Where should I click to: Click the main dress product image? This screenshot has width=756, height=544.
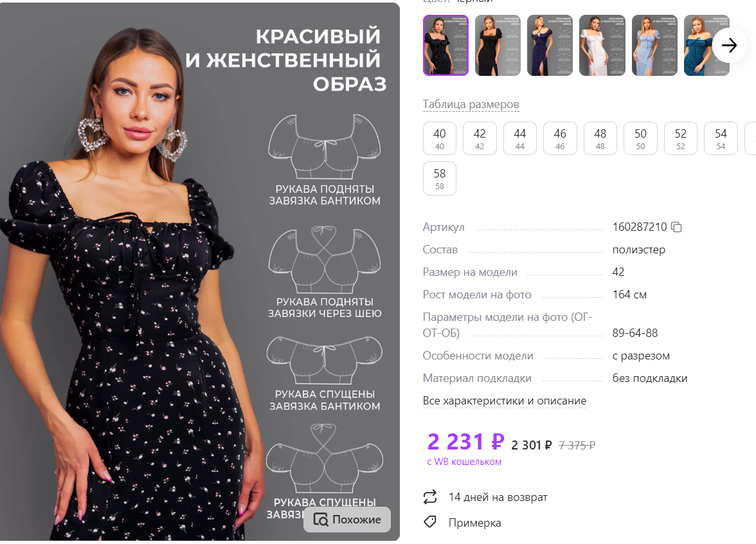point(199,271)
